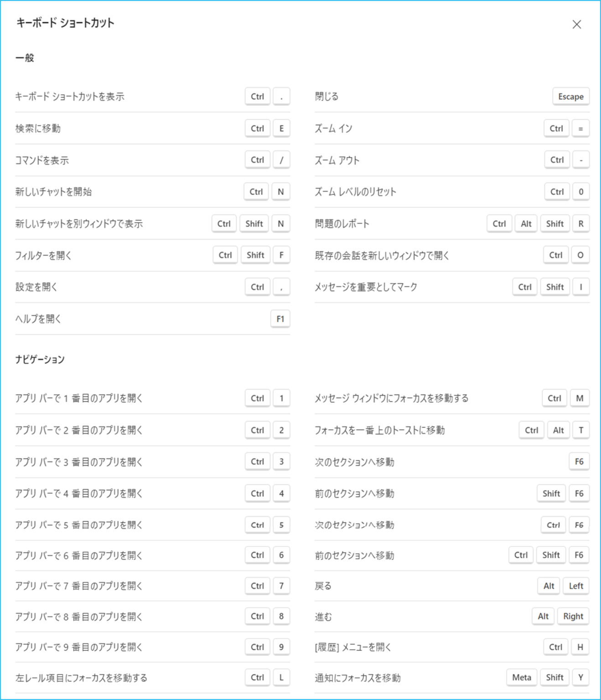Click the 左レール項目にフォーカスを移動する label
Image resolution: width=601 pixels, height=700 pixels.
(x=81, y=678)
